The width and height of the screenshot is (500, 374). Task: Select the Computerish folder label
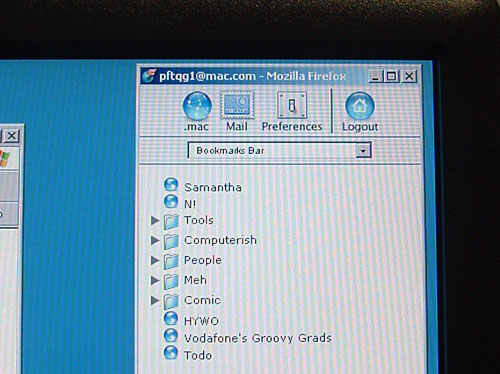[221, 240]
